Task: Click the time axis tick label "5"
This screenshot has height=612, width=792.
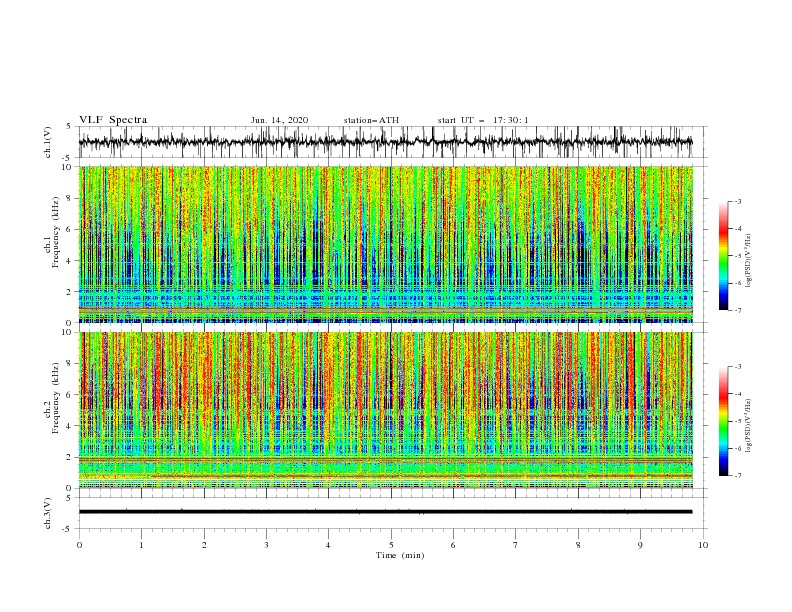Action: tap(391, 545)
